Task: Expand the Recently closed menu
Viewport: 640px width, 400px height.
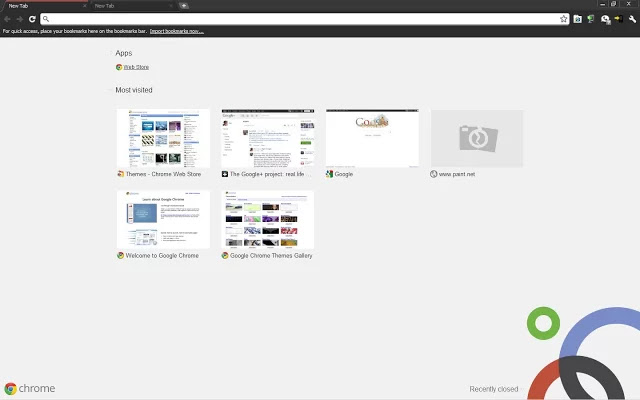Action: point(493,389)
